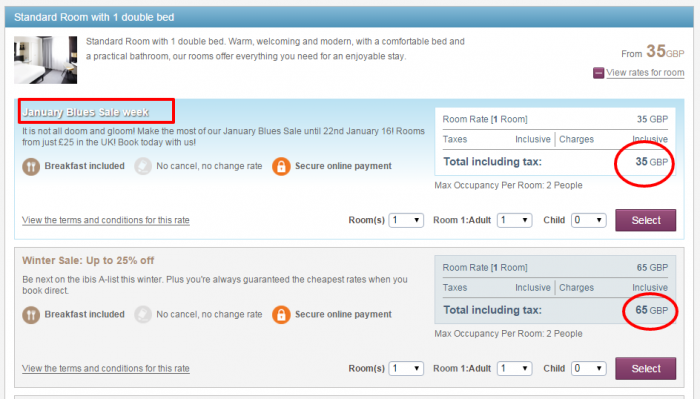Click the No cancel icon in Winter Sale
The image size is (700, 399).
pyautogui.click(x=143, y=315)
